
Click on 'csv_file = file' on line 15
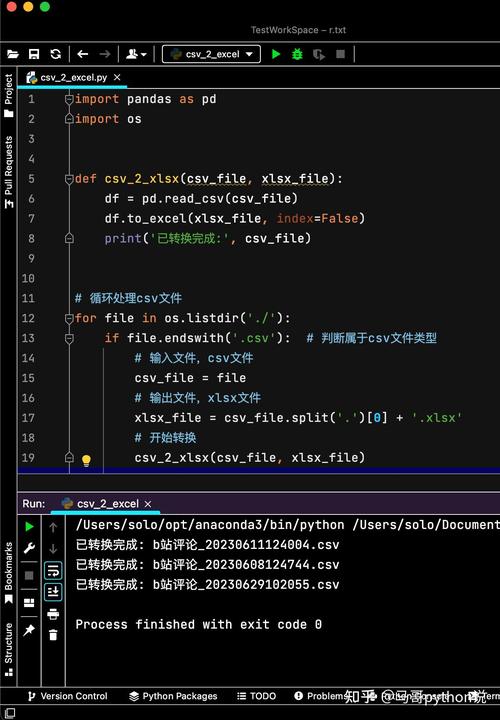(x=190, y=378)
